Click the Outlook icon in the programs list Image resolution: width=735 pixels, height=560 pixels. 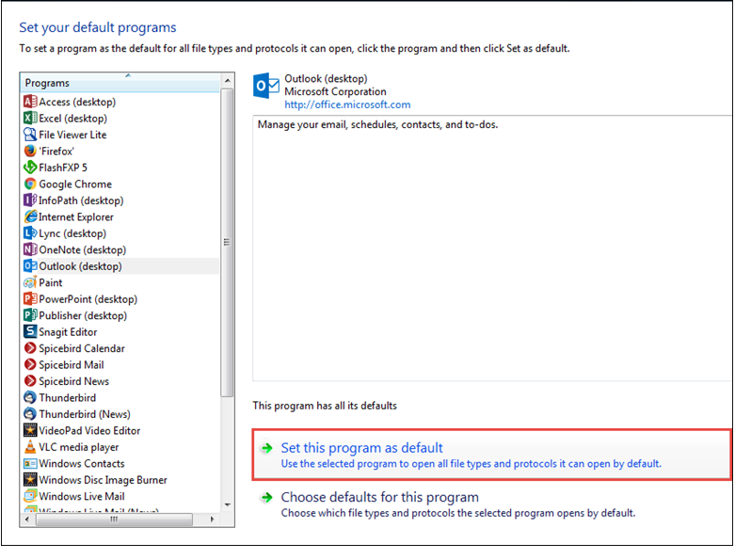pos(30,265)
